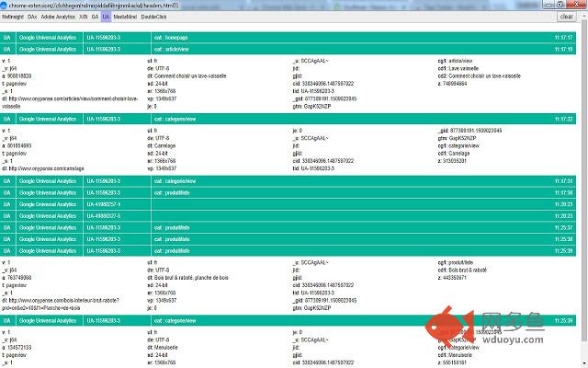Screen dimensions: 588x368
Task: Switch to the MediaMind tab
Action: [125, 17]
